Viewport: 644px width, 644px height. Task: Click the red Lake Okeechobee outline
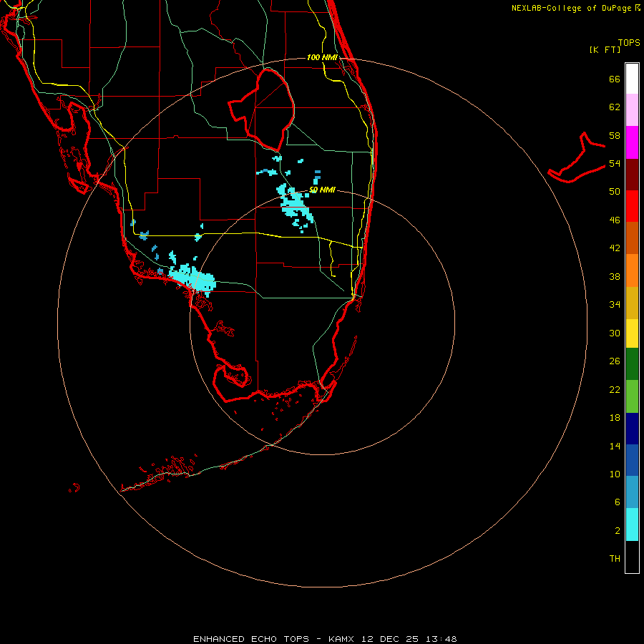point(262,109)
